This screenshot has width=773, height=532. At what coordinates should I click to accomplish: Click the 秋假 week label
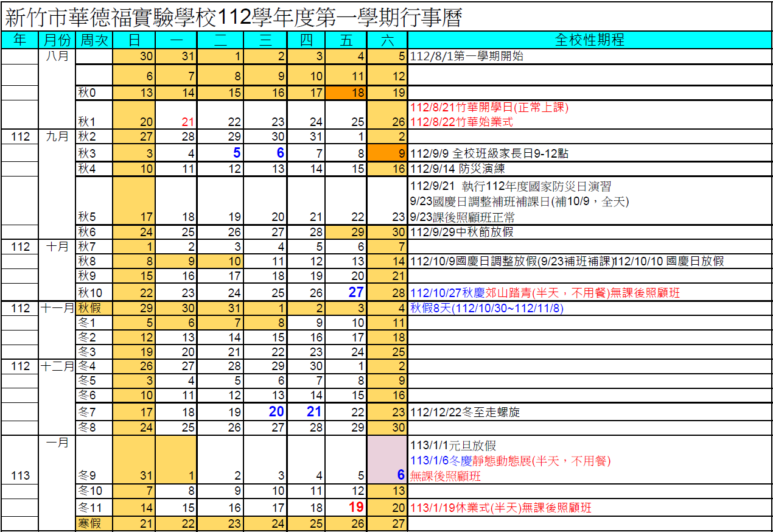(89, 308)
